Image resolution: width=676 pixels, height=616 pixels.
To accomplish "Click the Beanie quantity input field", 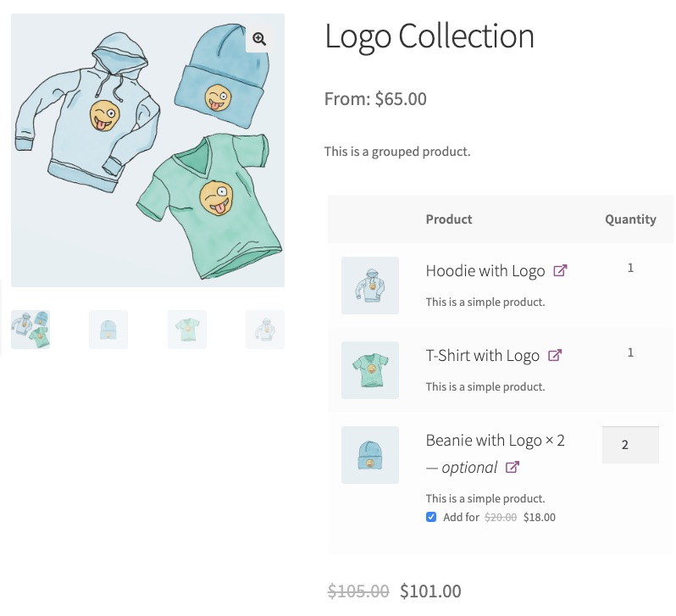I will (x=630, y=445).
